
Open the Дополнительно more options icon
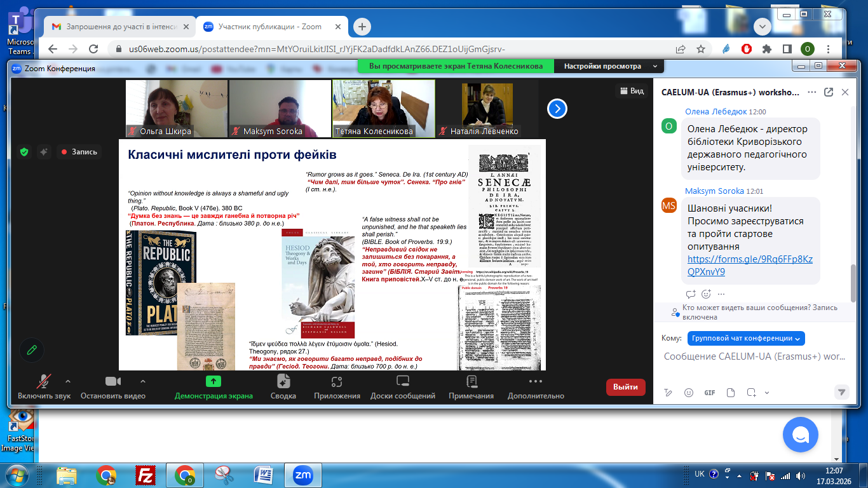(x=535, y=382)
